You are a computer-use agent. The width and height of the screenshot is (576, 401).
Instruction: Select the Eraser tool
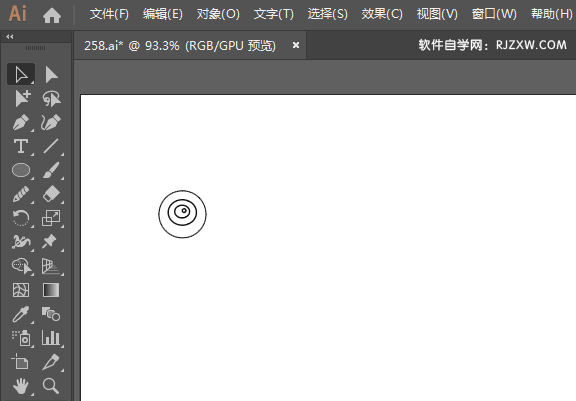coord(51,194)
